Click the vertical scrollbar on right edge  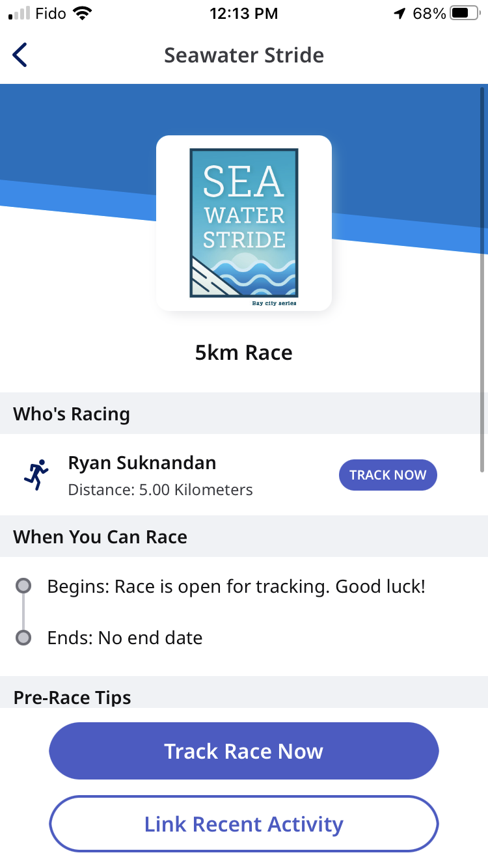pos(482,280)
